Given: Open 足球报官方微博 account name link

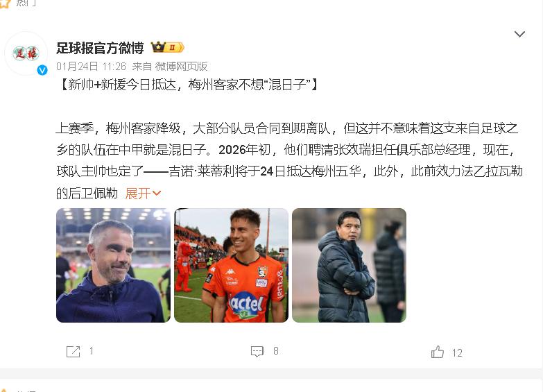Looking at the screenshot, I should (x=100, y=48).
